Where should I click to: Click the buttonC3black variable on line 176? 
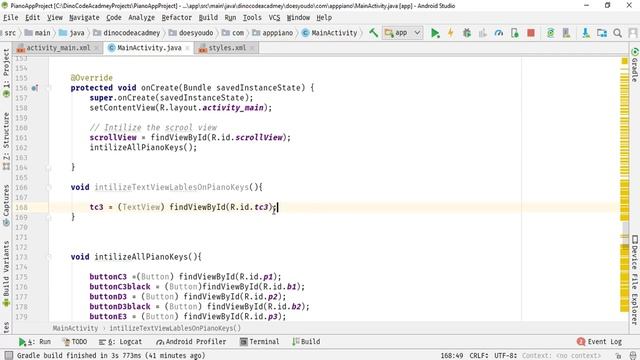point(120,287)
